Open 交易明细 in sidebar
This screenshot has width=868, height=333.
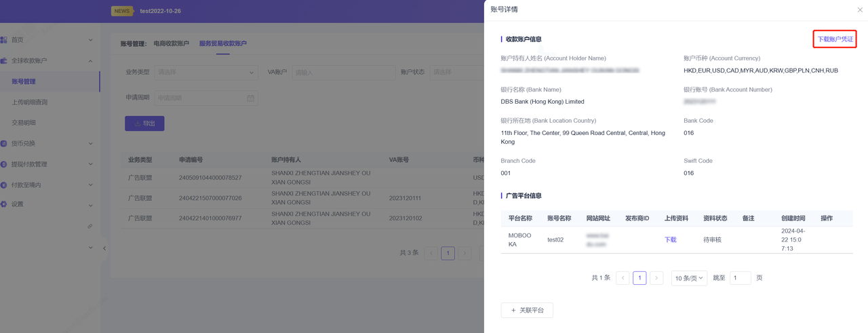(24, 123)
